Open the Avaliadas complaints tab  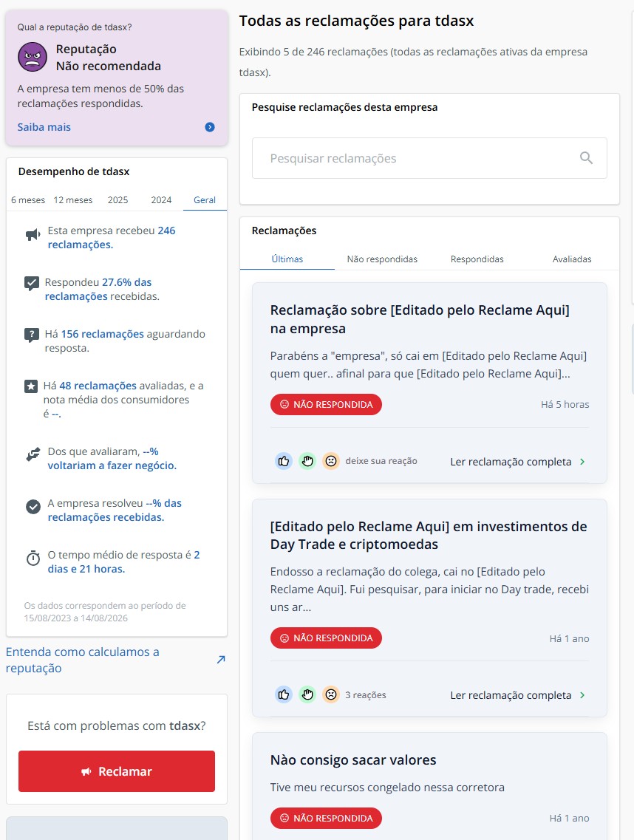click(x=572, y=259)
